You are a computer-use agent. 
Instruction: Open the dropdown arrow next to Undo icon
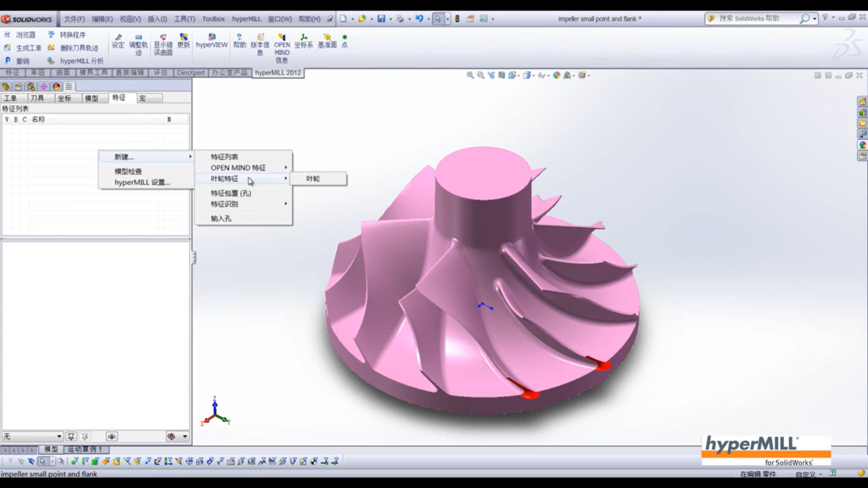click(x=428, y=19)
